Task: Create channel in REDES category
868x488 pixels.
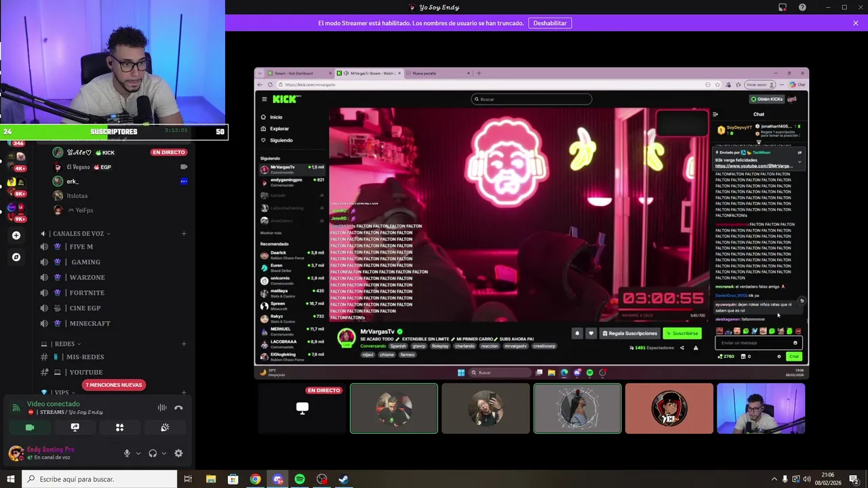Action: click(x=184, y=344)
